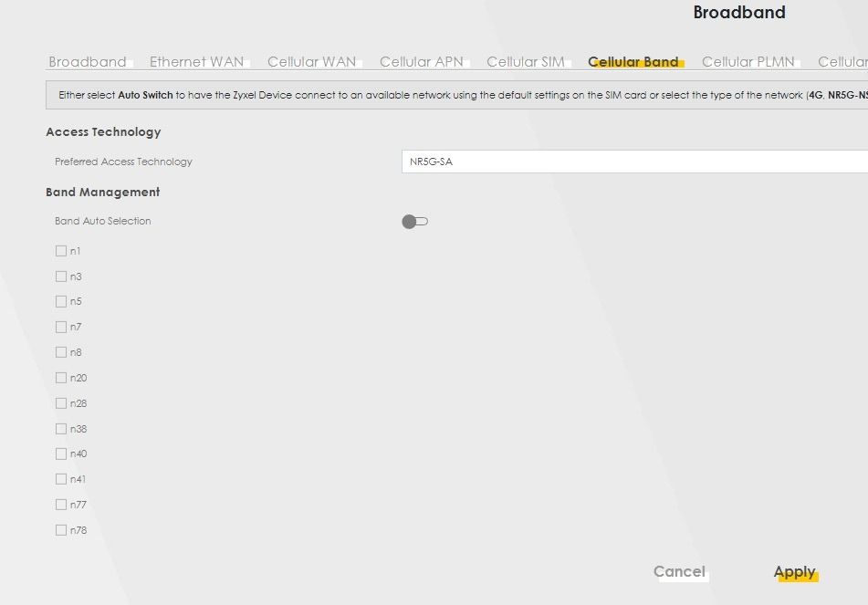Enable the n20 band checkbox
This screenshot has width=868, height=605.
pyautogui.click(x=61, y=378)
